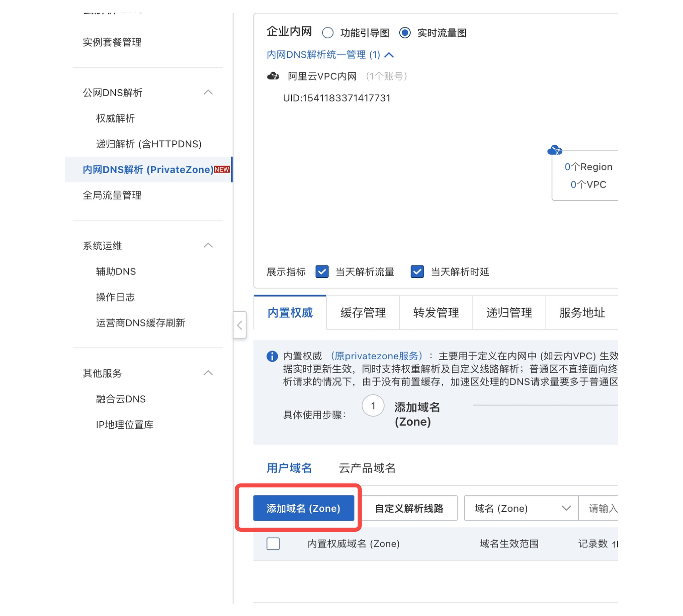Screen dimensions: 683x616
Task: Switch to the 缓存管理 tab
Action: coord(363,312)
